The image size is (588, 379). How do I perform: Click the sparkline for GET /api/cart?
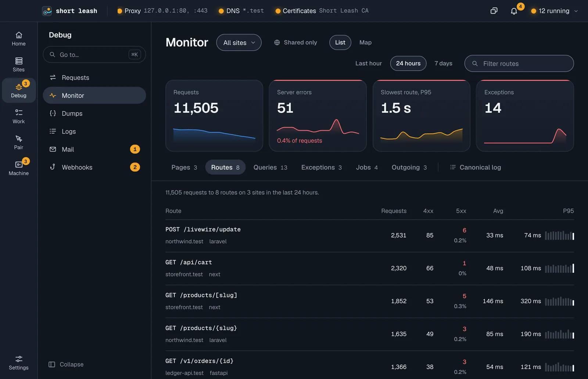tap(559, 268)
